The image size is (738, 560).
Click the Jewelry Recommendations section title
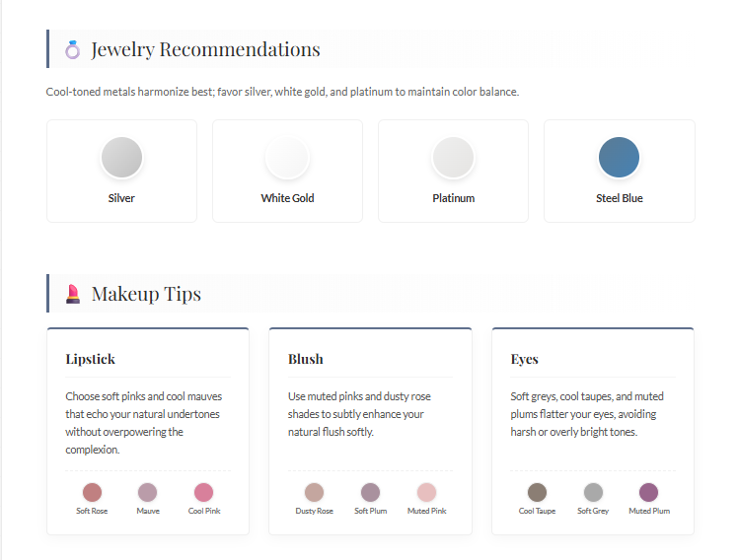[x=205, y=49]
